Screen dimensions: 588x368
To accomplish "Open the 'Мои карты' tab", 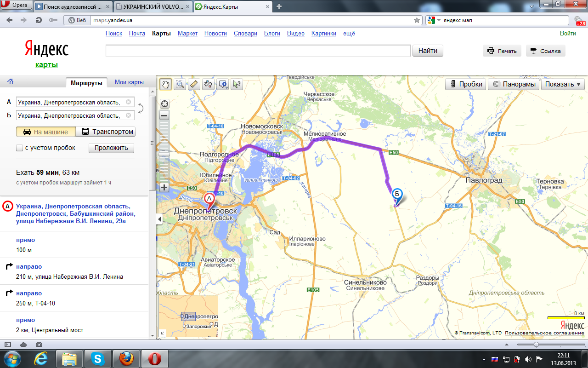I will (129, 82).
